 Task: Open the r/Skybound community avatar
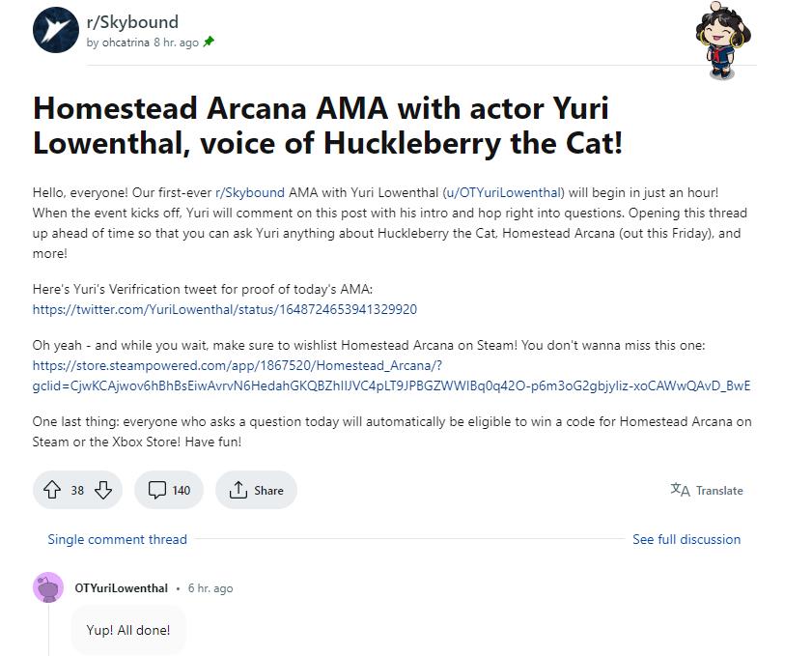click(55, 30)
